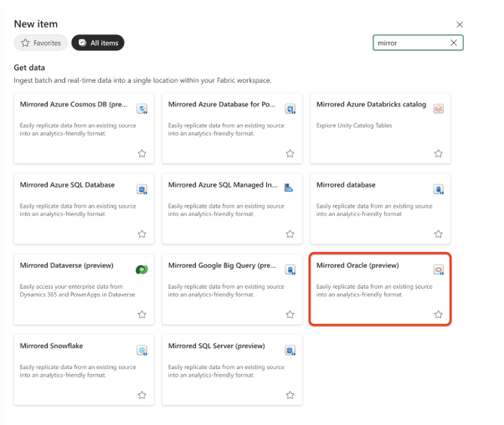Star the Mirrored Azure SQL Database tile
The image size is (504, 425).
(142, 234)
